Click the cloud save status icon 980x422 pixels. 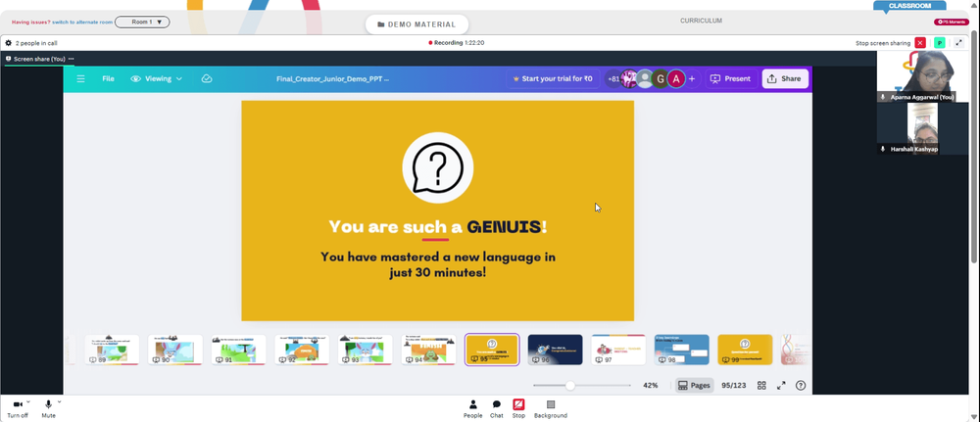207,78
